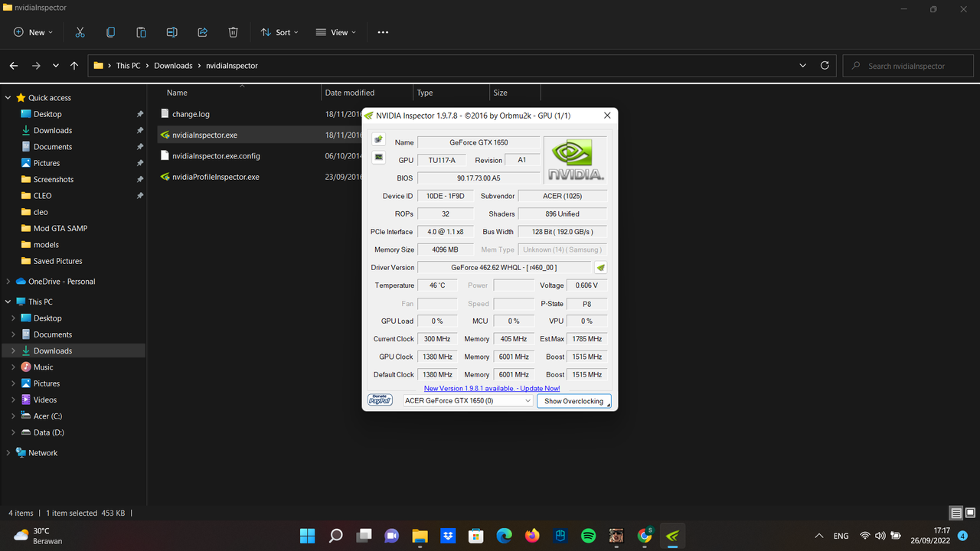The width and height of the screenshot is (980, 551).
Task: Collapse the Quick access tree section
Action: click(8, 98)
